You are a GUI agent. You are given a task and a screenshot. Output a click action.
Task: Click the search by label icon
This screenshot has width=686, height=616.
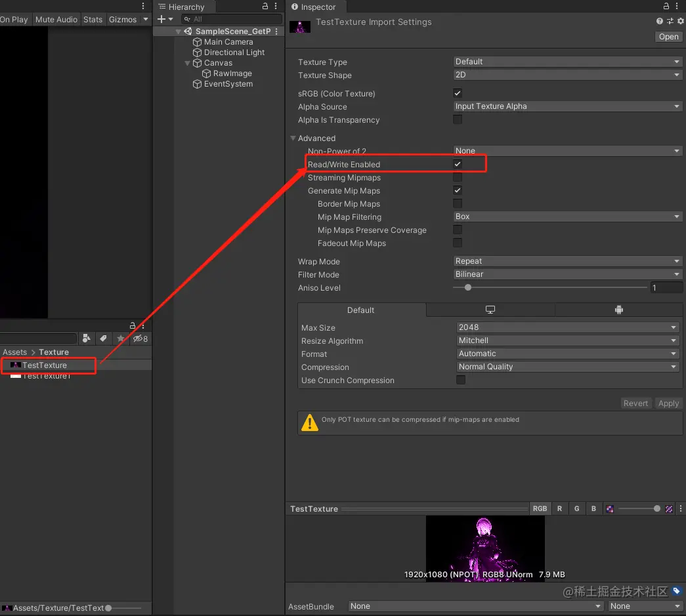[x=103, y=339]
